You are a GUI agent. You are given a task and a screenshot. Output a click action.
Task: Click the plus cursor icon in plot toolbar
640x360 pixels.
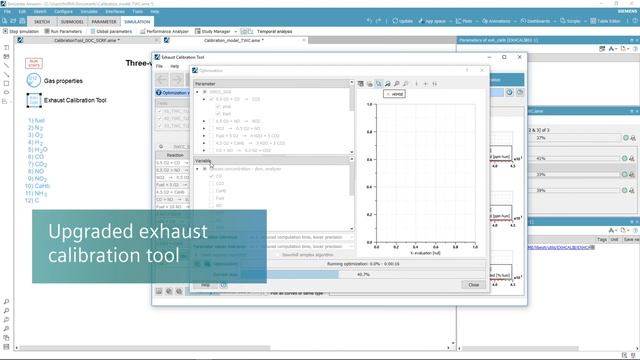425,84
